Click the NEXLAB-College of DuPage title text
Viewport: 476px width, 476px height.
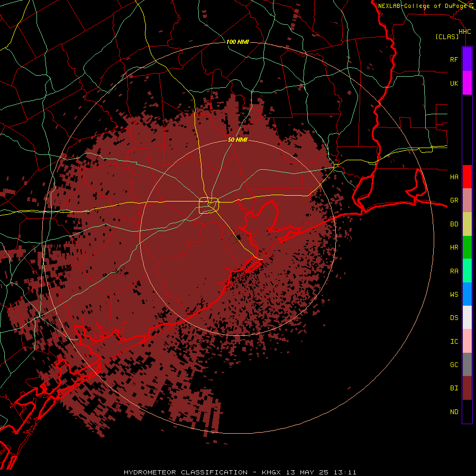pos(423,6)
